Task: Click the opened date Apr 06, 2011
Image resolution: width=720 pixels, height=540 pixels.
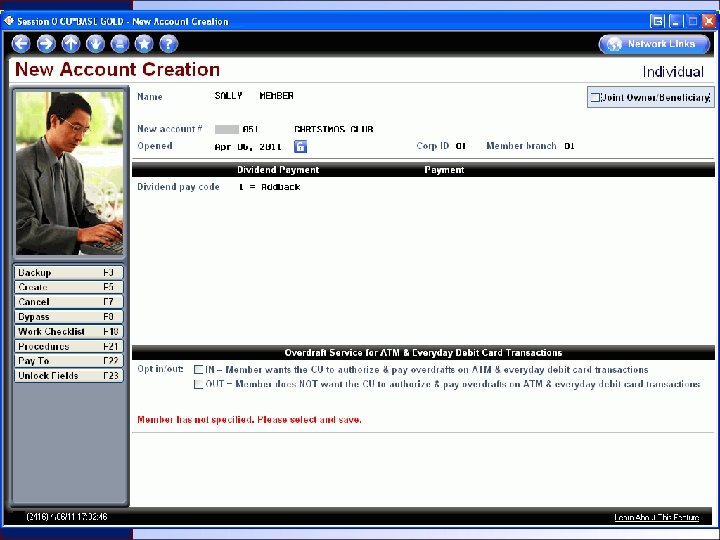Action: point(248,147)
